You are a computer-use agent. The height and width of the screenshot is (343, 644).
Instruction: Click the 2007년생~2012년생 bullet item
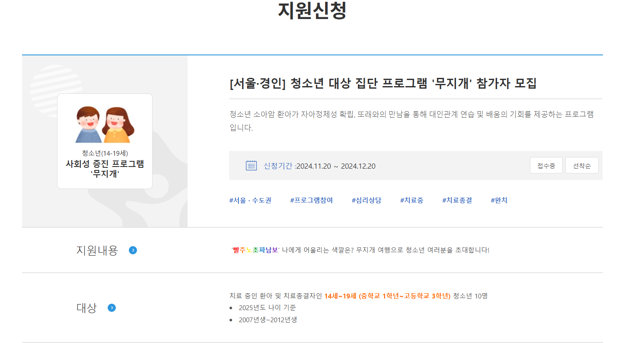tap(268, 320)
